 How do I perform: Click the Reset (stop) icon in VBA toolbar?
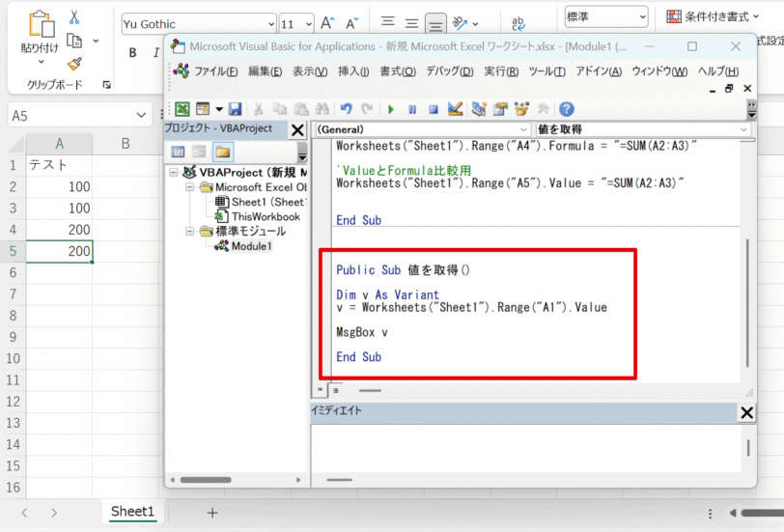pos(434,109)
